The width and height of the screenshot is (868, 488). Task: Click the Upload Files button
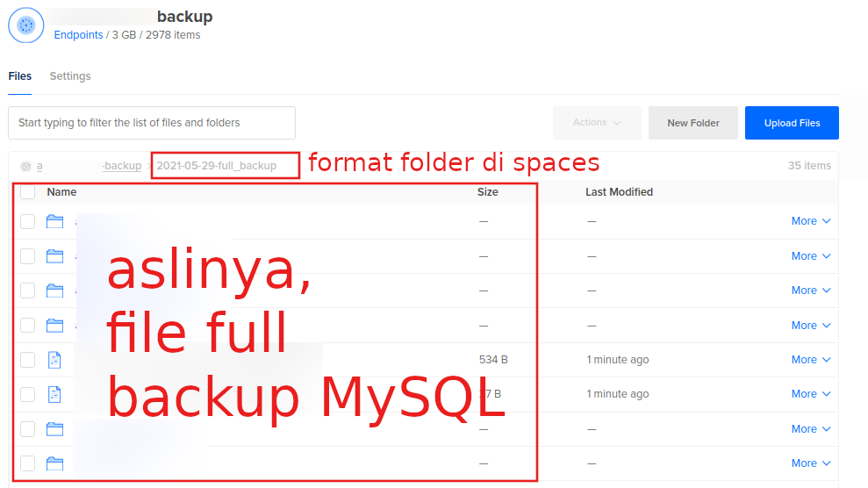point(792,123)
